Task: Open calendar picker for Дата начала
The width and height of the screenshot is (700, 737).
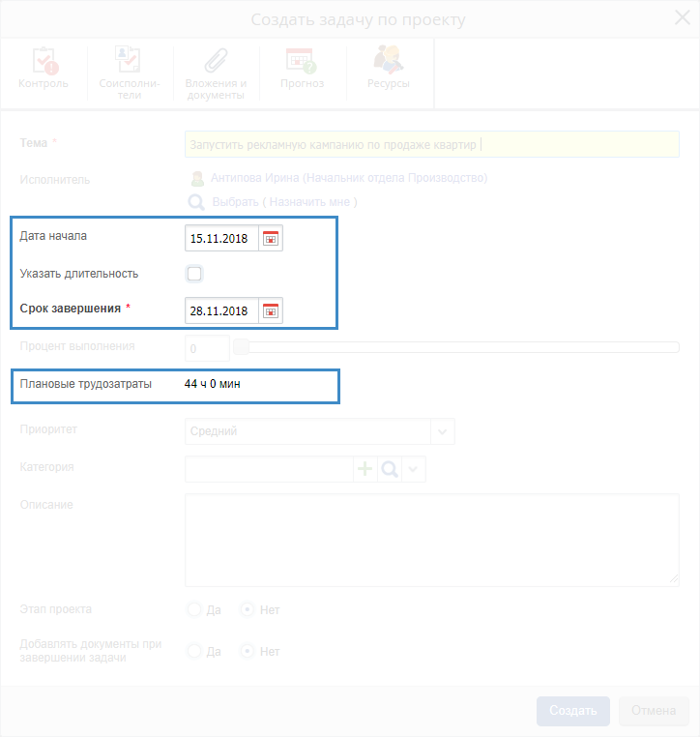Action: pos(271,238)
